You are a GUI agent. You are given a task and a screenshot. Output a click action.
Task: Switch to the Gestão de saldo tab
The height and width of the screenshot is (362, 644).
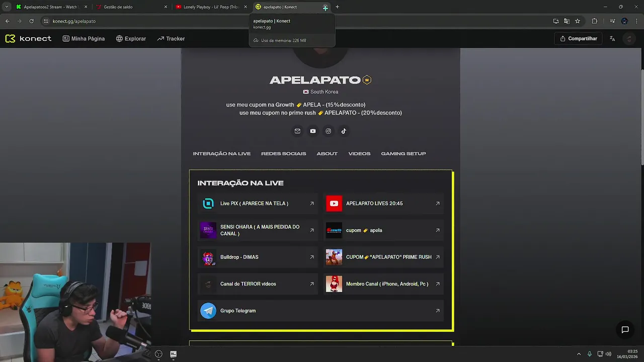131,7
